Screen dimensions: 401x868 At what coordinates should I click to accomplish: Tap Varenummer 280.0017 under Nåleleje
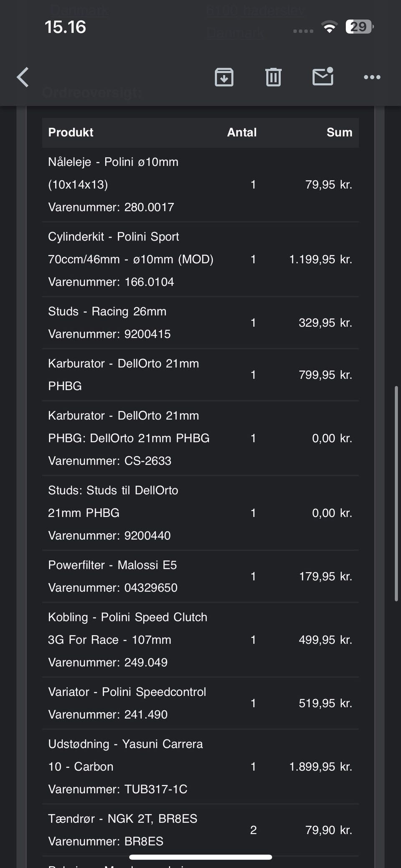pyautogui.click(x=111, y=207)
